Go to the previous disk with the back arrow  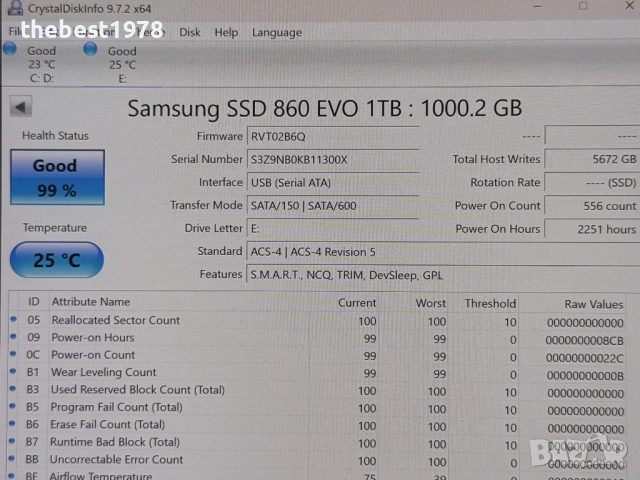[21, 107]
